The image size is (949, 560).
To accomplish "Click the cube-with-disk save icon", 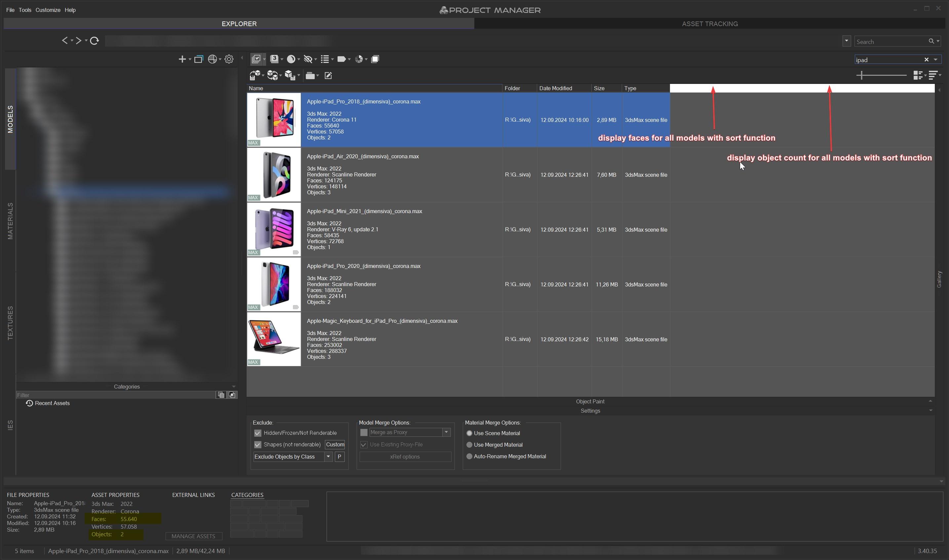I will [x=290, y=75].
